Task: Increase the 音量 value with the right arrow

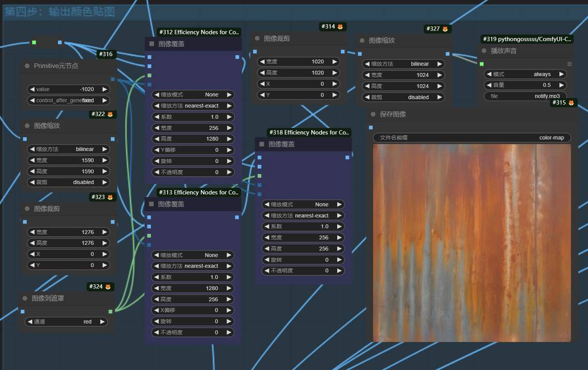Action: 562,85
